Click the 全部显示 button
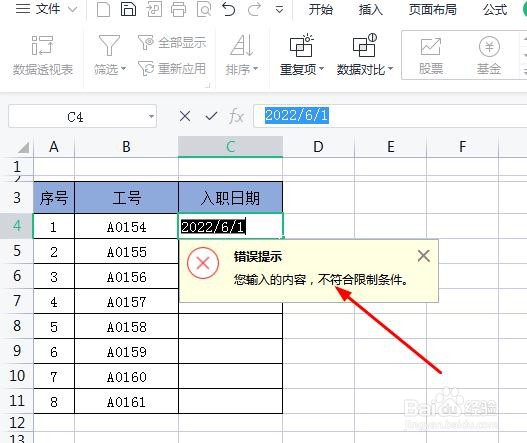 (172, 43)
